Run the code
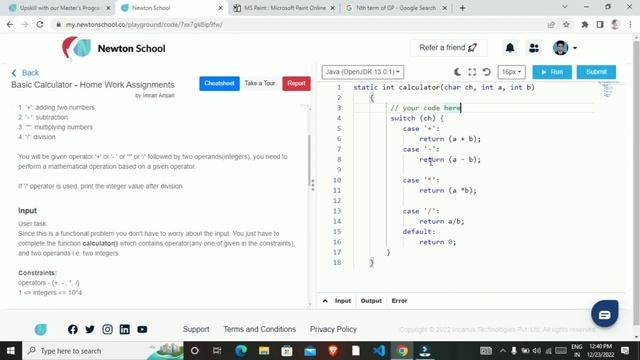 pos(552,72)
